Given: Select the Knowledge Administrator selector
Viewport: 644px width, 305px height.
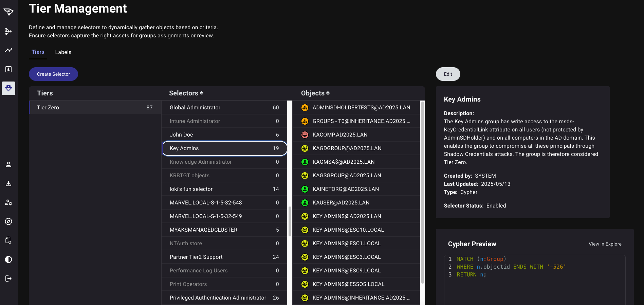Looking at the screenshot, I should click(x=224, y=162).
